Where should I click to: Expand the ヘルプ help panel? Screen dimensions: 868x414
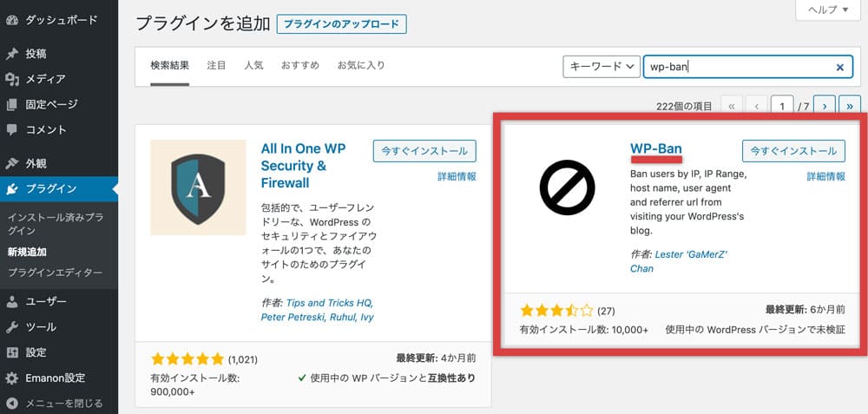[x=828, y=10]
